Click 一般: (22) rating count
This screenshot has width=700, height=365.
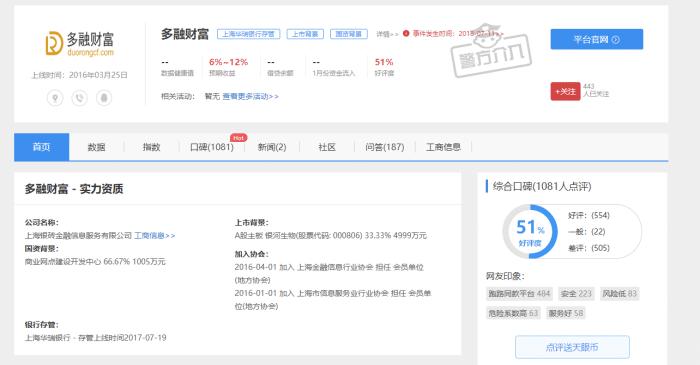[x=586, y=232]
